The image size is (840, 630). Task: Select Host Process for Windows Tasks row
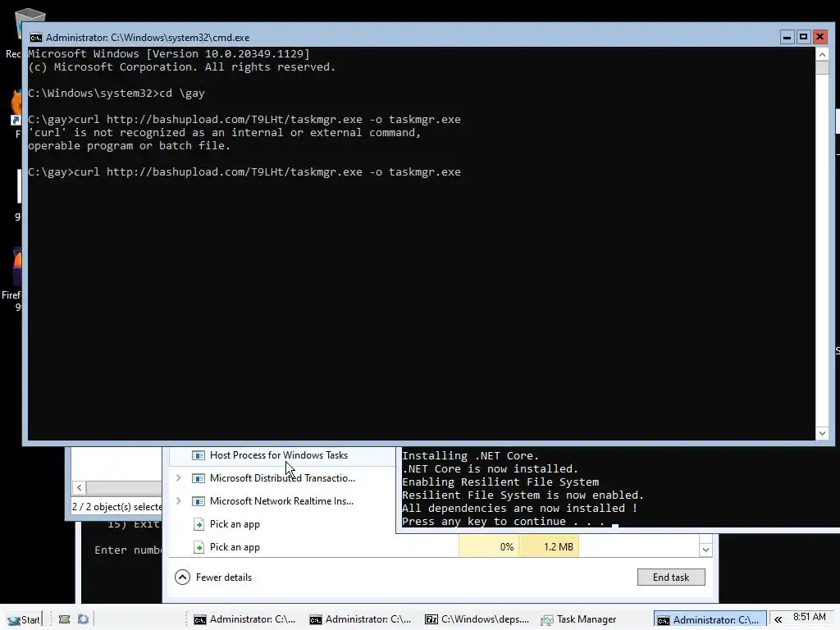[282, 455]
